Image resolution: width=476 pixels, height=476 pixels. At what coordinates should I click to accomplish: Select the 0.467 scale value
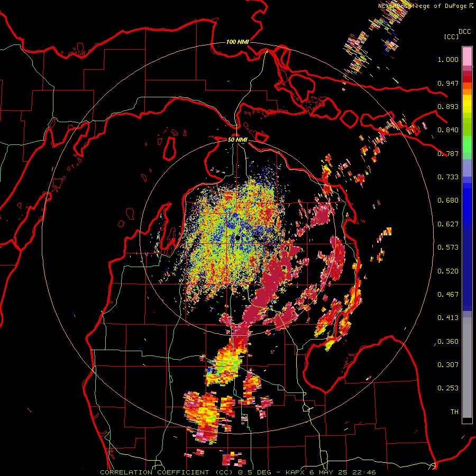[448, 295]
